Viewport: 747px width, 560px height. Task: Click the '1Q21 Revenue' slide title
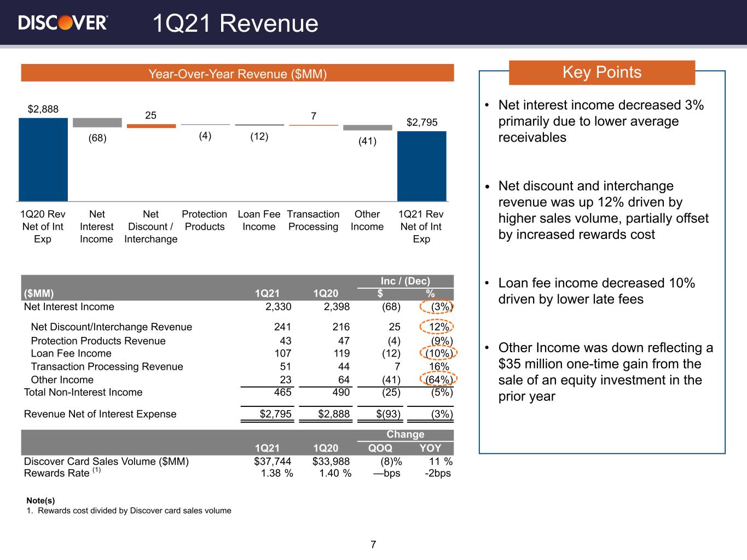235,24
